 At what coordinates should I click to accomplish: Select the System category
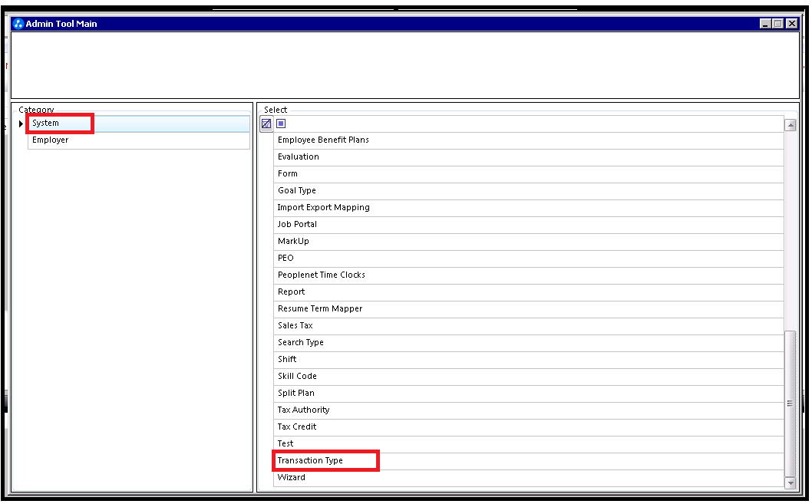(46, 124)
